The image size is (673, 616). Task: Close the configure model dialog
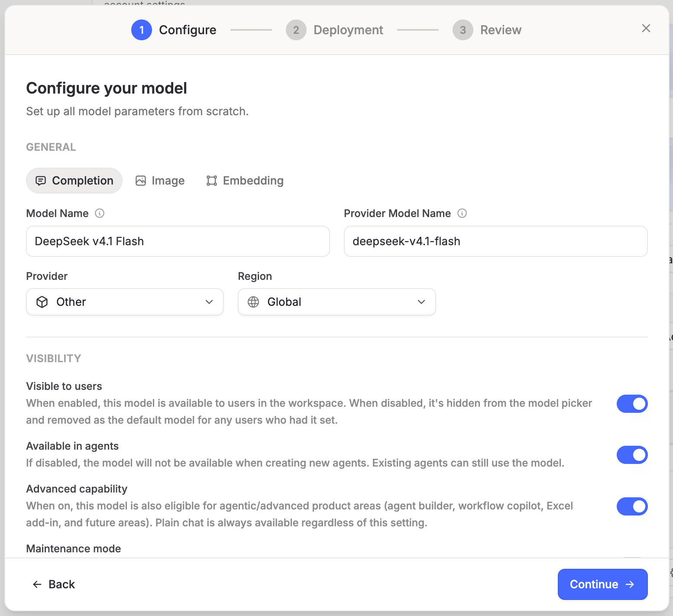646,29
